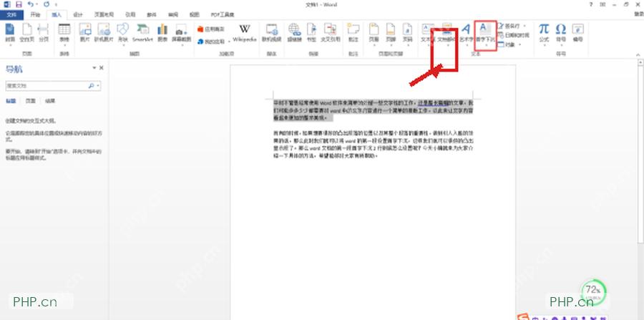Viewport: 644px width, 320px height.
Task: Add a Bookmark (书签)
Action: [x=312, y=33]
